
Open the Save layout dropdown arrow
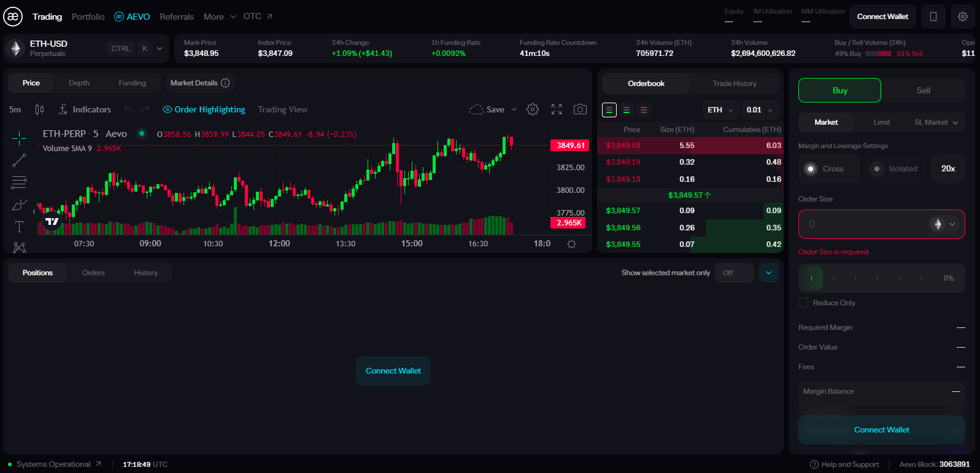tap(514, 109)
